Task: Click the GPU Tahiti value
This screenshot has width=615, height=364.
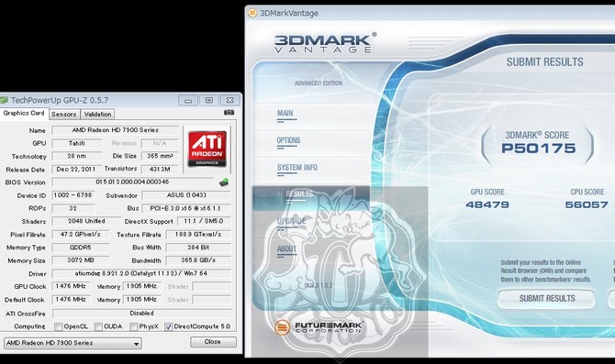Action: tap(76, 143)
